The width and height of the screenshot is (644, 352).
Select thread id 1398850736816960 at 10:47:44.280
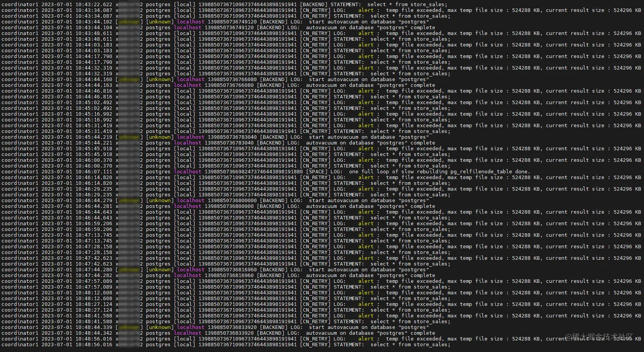(232, 270)
